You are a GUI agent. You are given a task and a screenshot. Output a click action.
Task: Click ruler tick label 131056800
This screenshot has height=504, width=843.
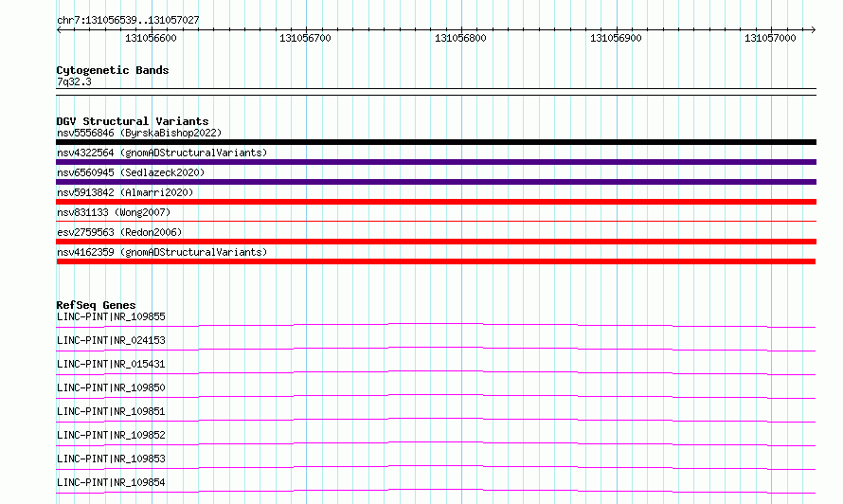pyautogui.click(x=460, y=38)
